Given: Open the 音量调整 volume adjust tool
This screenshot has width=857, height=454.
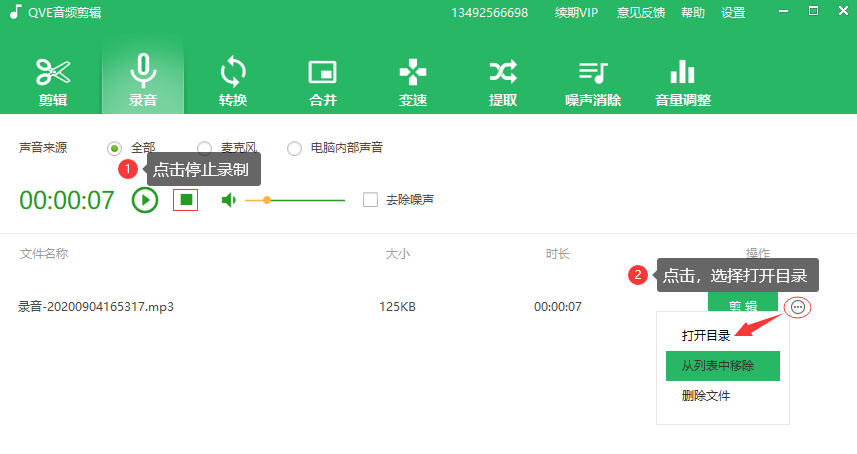Looking at the screenshot, I should (x=682, y=81).
